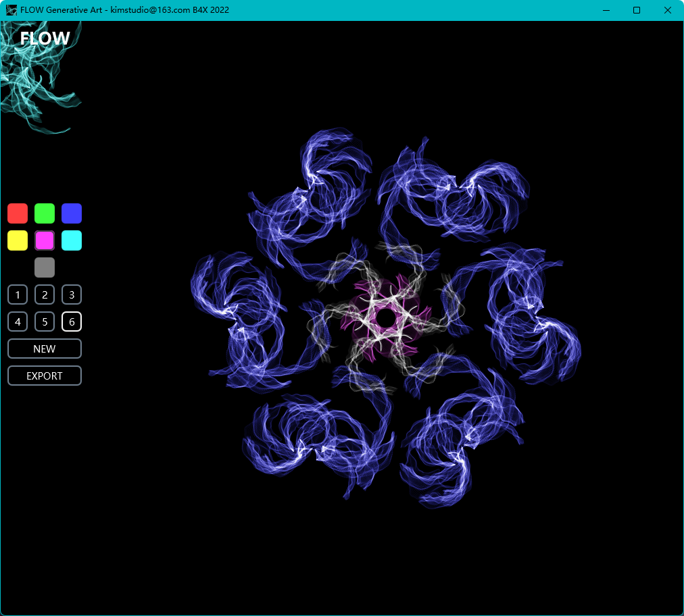This screenshot has height=616, width=684.
Task: Export the current artwork
Action: (x=45, y=376)
